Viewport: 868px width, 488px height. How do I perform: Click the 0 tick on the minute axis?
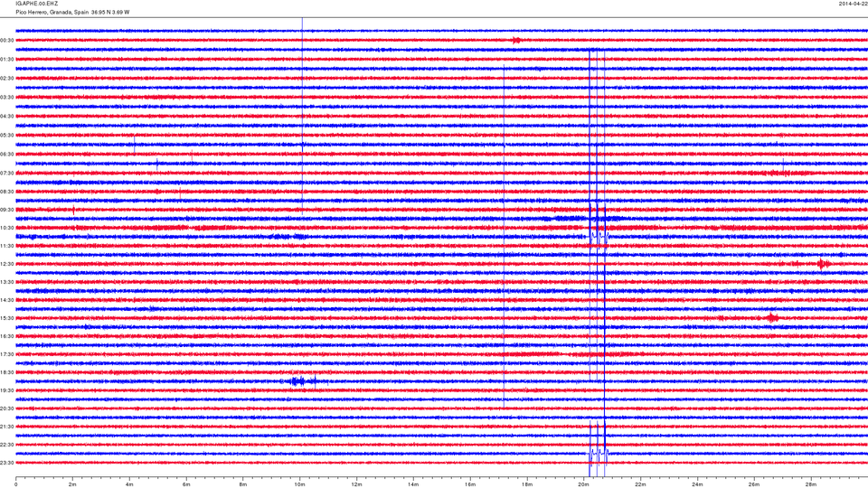click(16, 484)
